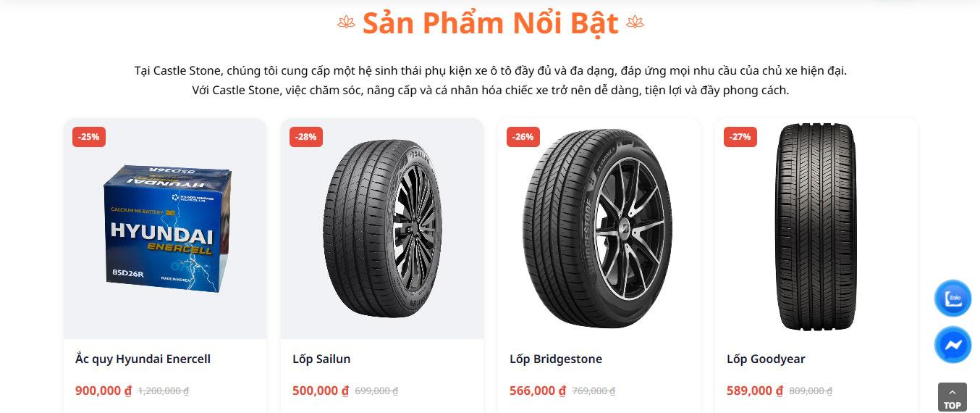Open the Ắc quy Hyundai Enercell link
The width and height of the screenshot is (980, 413).
143,359
